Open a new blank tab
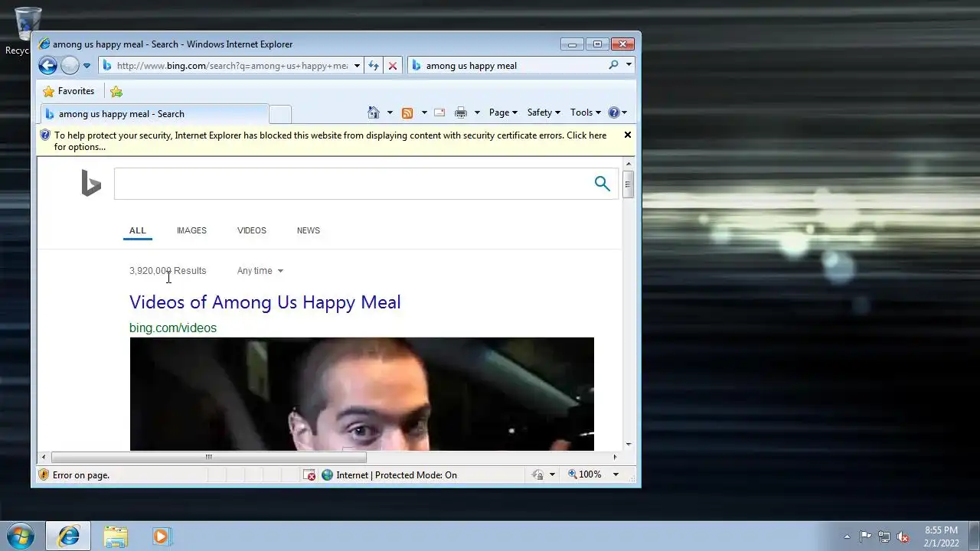 [x=280, y=114]
